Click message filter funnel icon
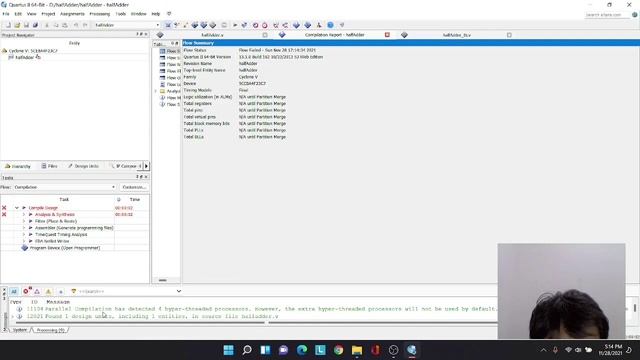Screen dimensions: 640x360 74,291
